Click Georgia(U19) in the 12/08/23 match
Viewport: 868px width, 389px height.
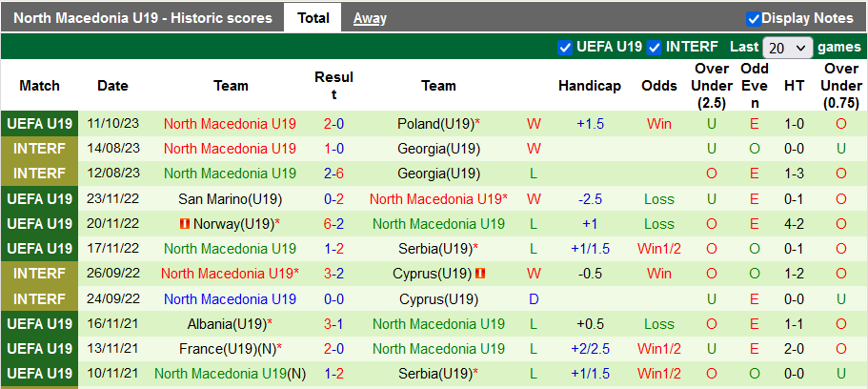pyautogui.click(x=438, y=174)
